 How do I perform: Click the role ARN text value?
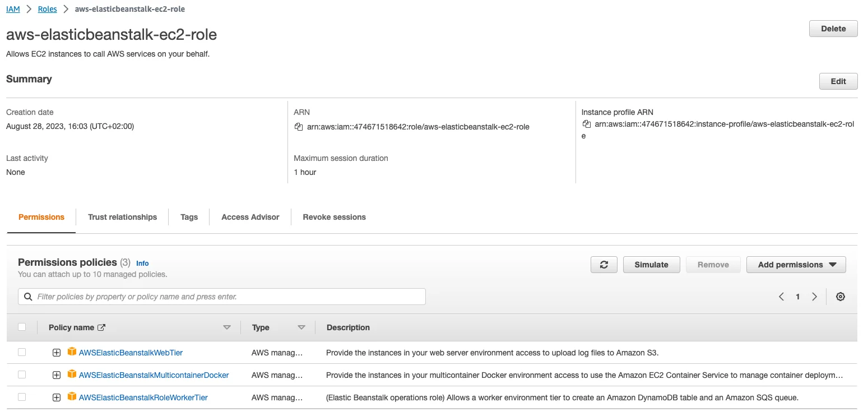tap(418, 127)
